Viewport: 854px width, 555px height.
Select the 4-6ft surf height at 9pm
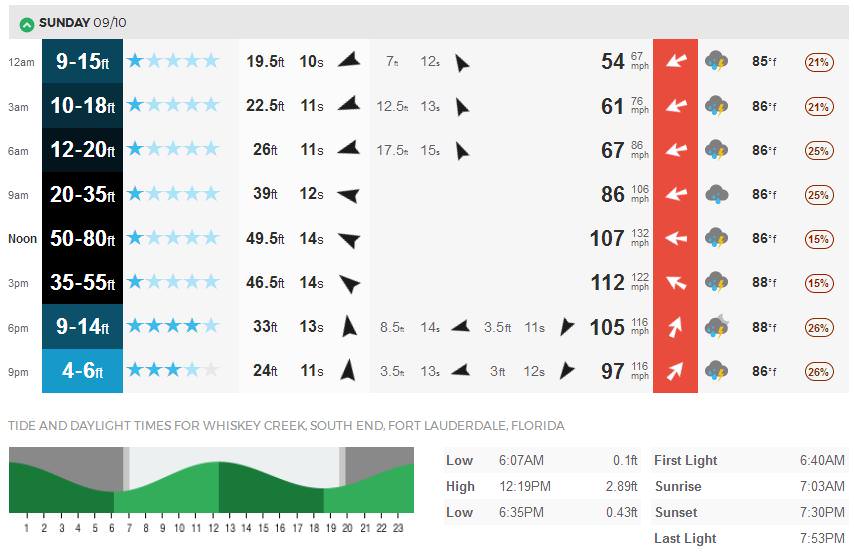coord(82,371)
